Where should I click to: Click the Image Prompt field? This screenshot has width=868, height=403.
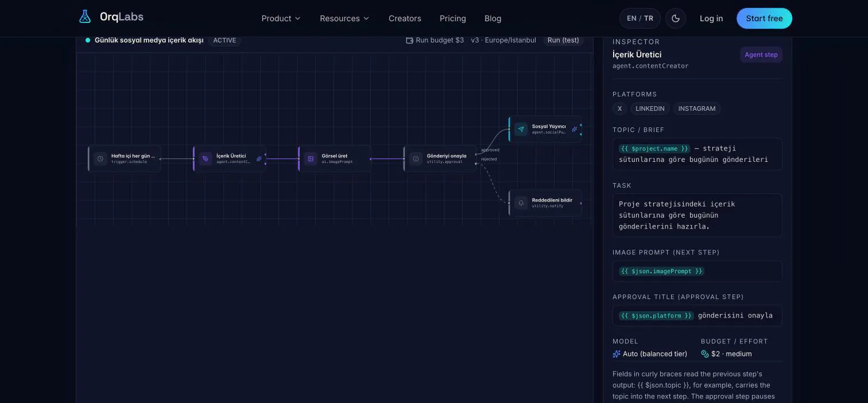click(697, 271)
